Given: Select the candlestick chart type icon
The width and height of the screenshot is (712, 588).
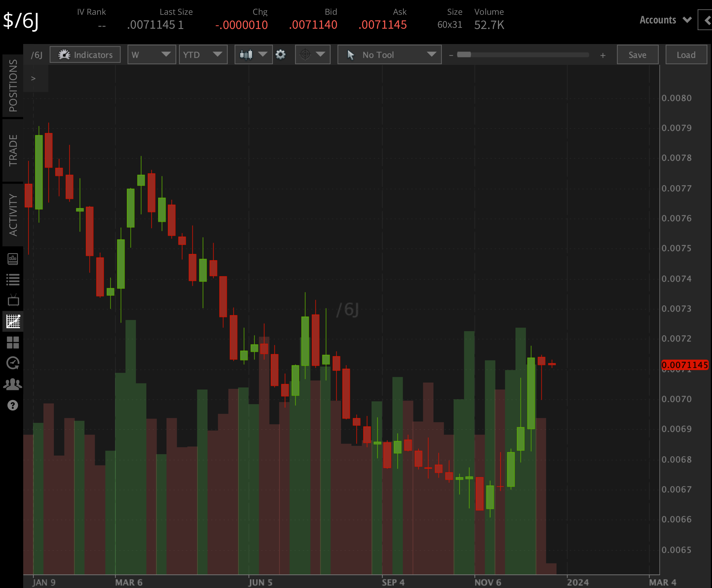Looking at the screenshot, I should (246, 54).
